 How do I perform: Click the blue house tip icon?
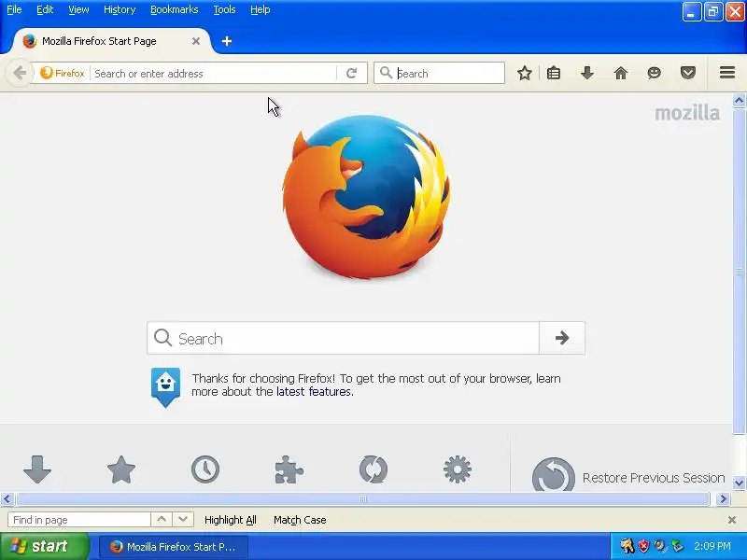165,386
